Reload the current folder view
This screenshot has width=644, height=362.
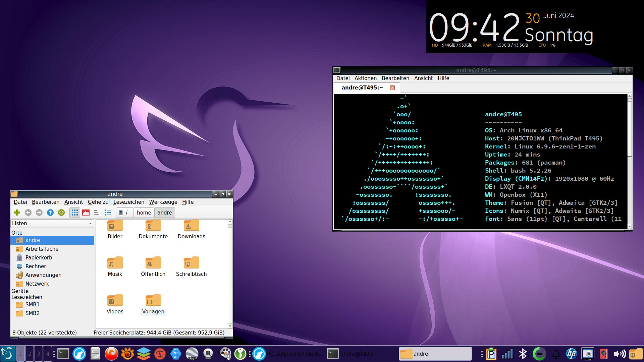pyautogui.click(x=61, y=213)
